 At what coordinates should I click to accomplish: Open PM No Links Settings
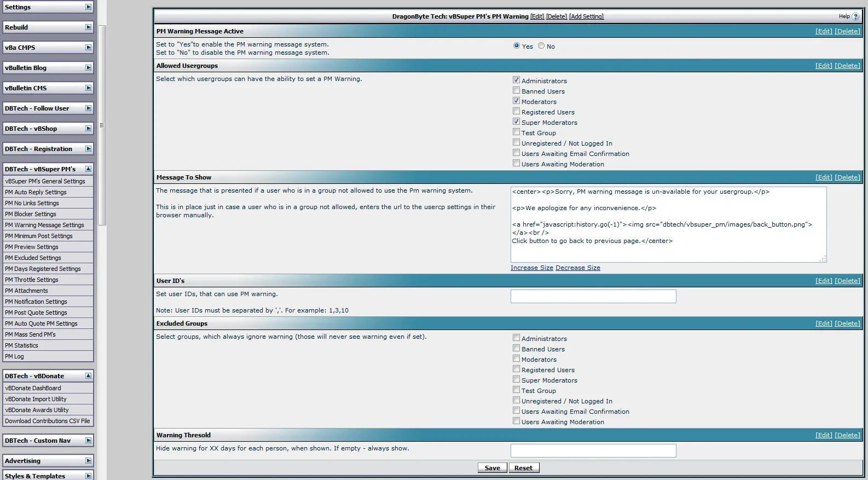32,203
